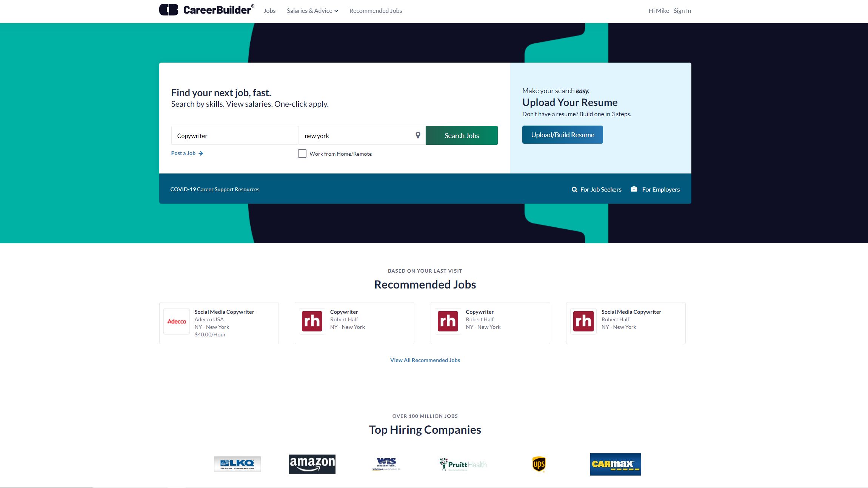Expand the Salaries & Advice dropdown menu
The width and height of the screenshot is (868, 488).
pos(312,11)
